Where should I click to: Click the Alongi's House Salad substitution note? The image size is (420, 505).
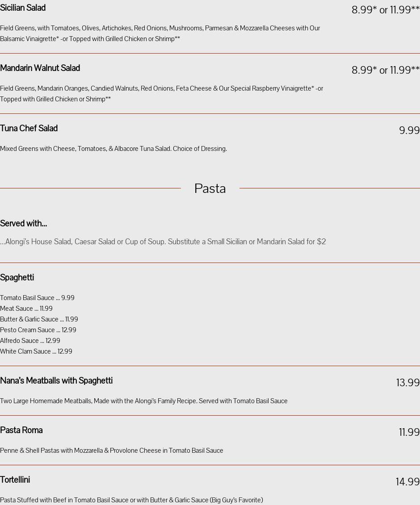pyautogui.click(x=163, y=242)
